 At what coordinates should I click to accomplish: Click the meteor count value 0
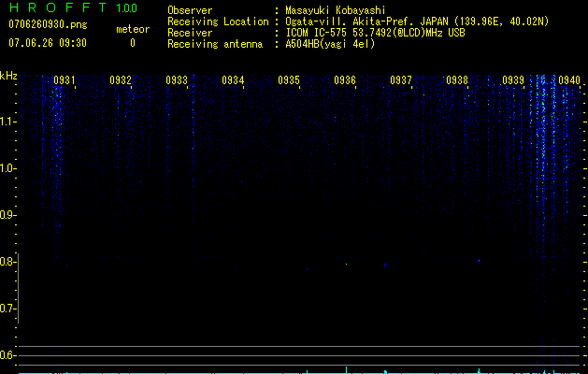coord(133,43)
